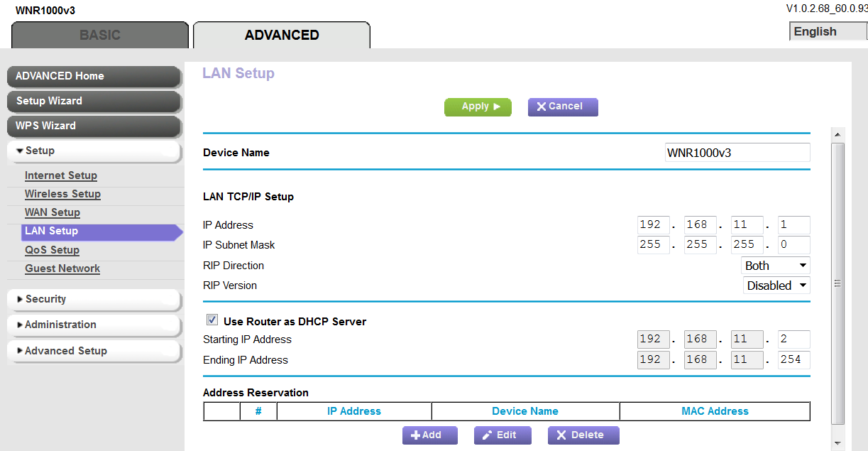Add a new address reservation

click(429, 435)
